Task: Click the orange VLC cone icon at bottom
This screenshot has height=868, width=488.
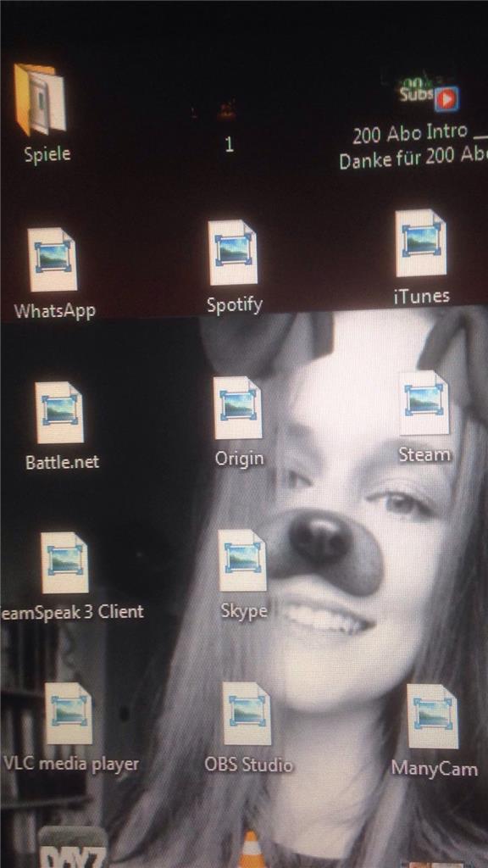Action: [x=252, y=849]
